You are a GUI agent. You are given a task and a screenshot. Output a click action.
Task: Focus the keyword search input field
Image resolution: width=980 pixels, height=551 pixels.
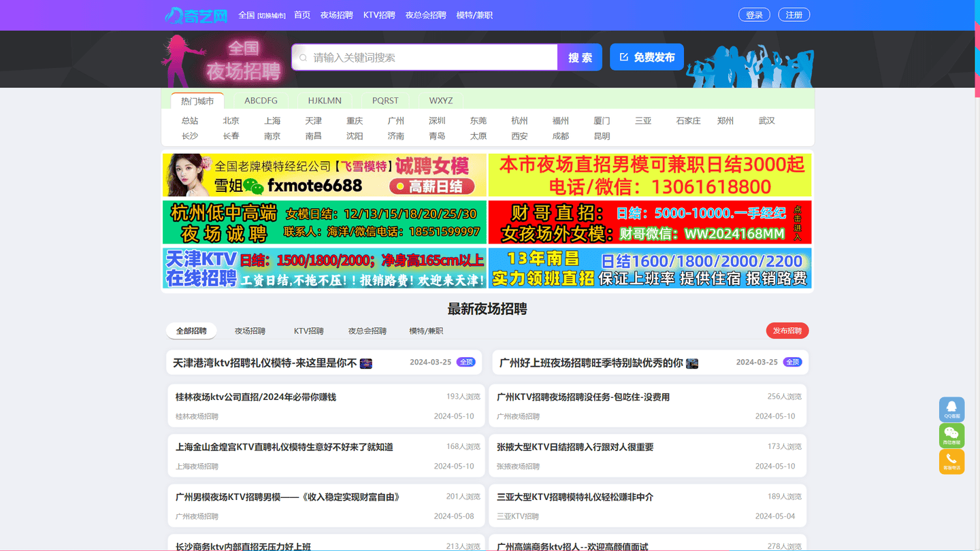425,57
